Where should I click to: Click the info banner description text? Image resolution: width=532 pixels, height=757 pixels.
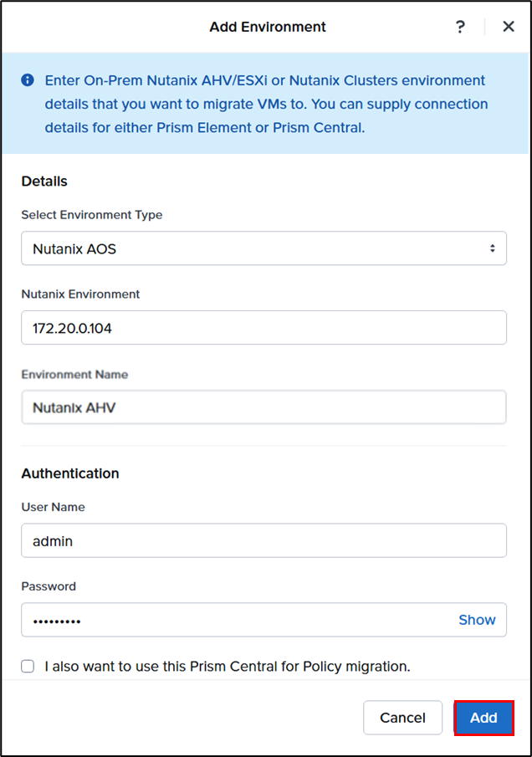266,105
